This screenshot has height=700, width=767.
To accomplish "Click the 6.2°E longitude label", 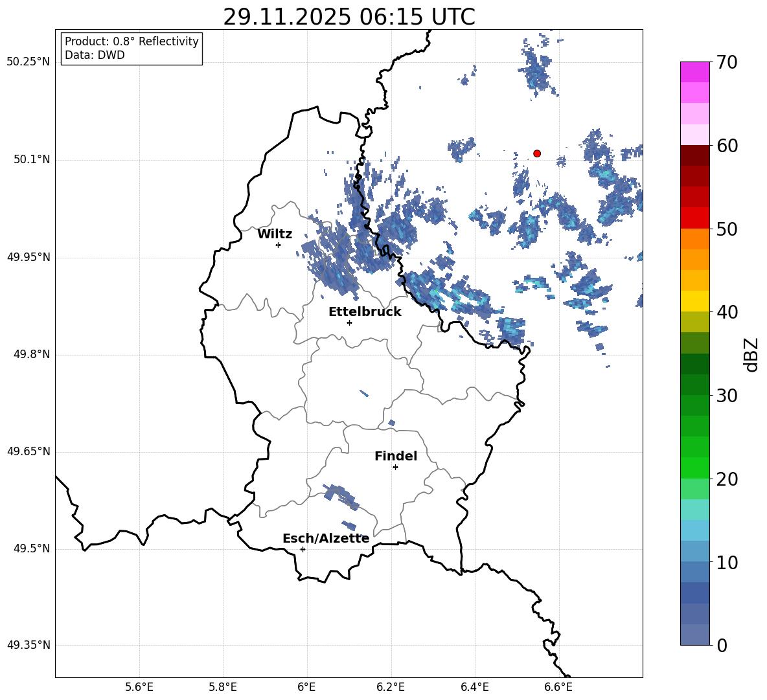I will pos(391,687).
